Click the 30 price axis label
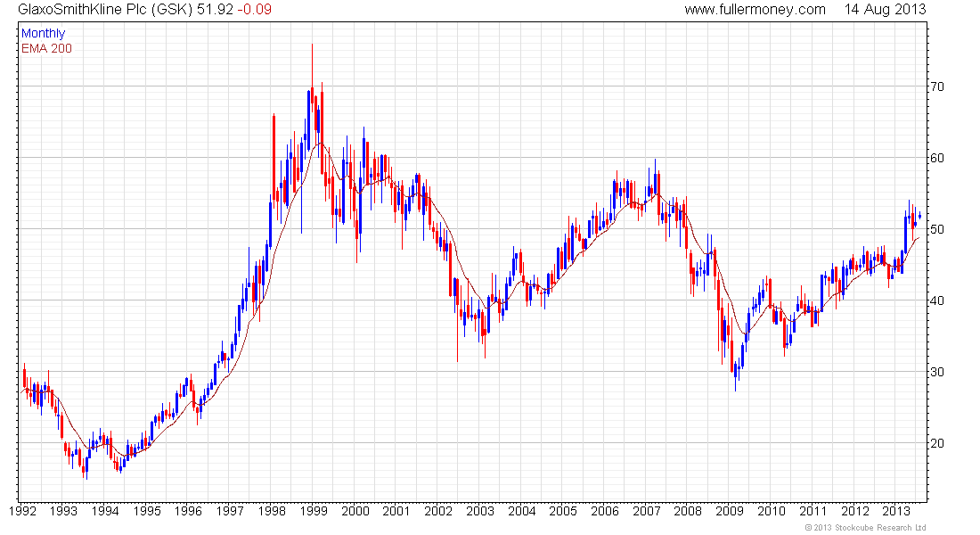This screenshot has width=980, height=535. (x=937, y=373)
